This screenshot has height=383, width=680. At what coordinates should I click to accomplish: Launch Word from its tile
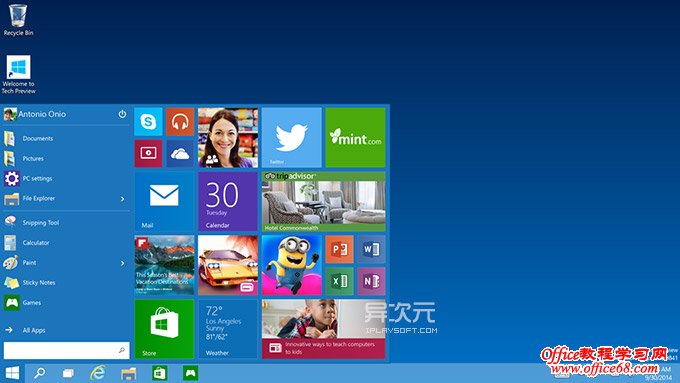click(371, 249)
